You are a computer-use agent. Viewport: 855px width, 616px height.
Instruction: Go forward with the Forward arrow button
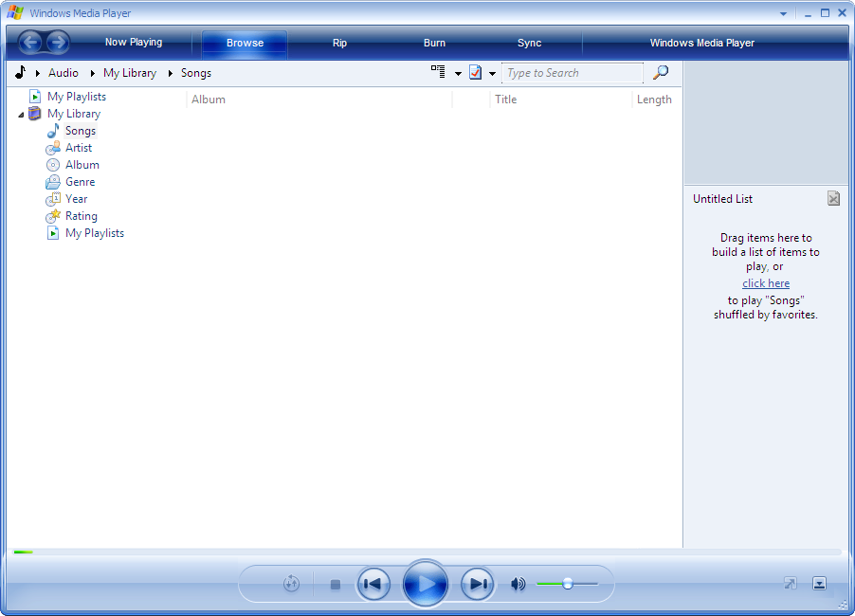click(57, 42)
